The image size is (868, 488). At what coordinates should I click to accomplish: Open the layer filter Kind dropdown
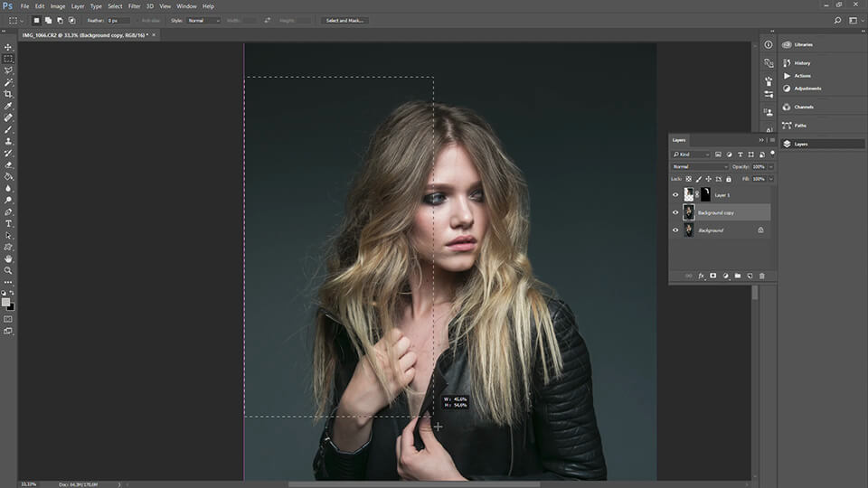point(691,155)
